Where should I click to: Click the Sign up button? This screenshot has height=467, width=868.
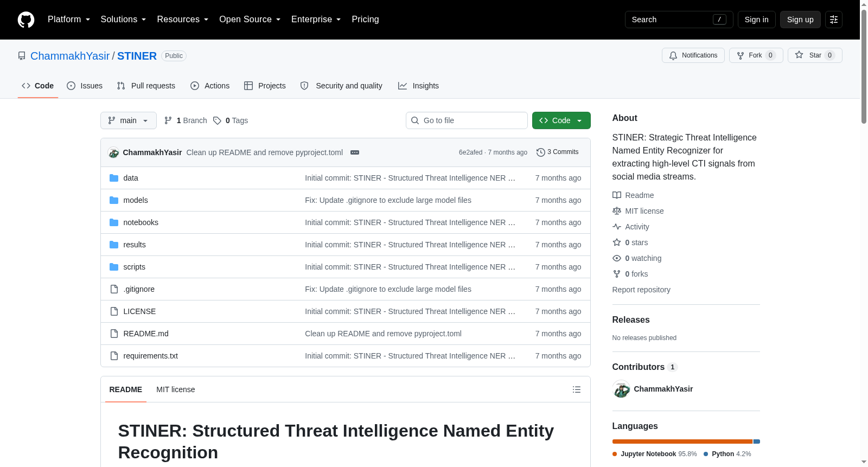click(x=800, y=20)
